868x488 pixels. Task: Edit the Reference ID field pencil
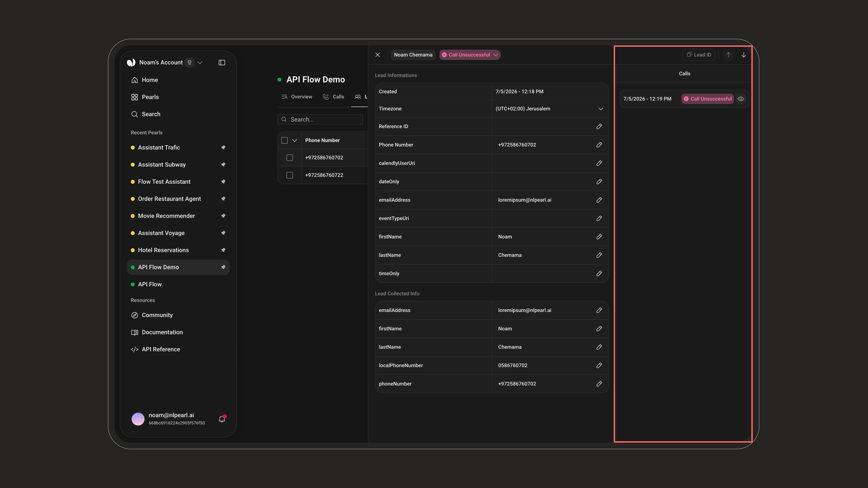coord(599,127)
